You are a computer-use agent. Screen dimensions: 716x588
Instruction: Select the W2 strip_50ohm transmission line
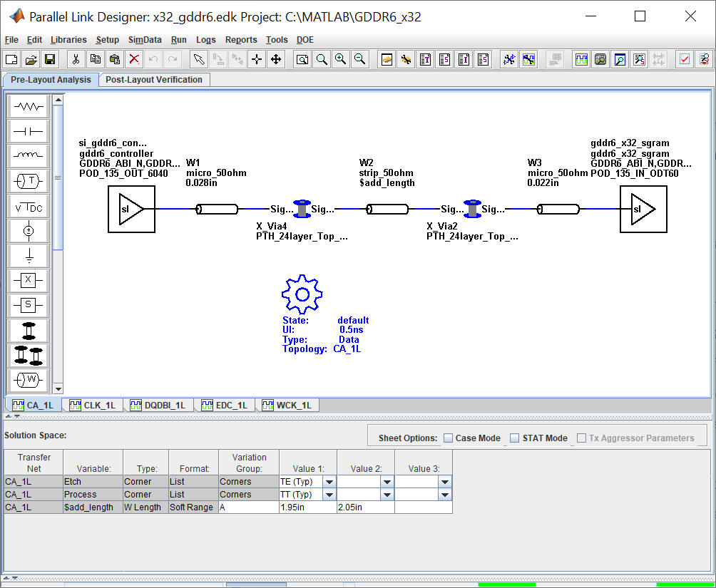tap(387, 209)
